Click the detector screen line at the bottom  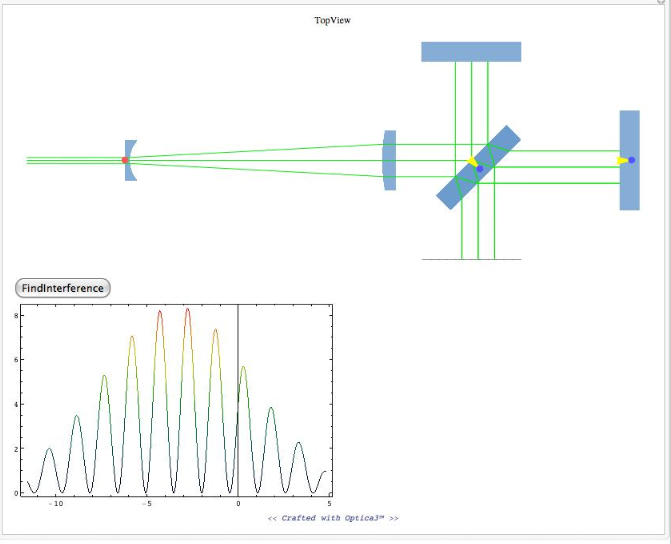click(471, 259)
